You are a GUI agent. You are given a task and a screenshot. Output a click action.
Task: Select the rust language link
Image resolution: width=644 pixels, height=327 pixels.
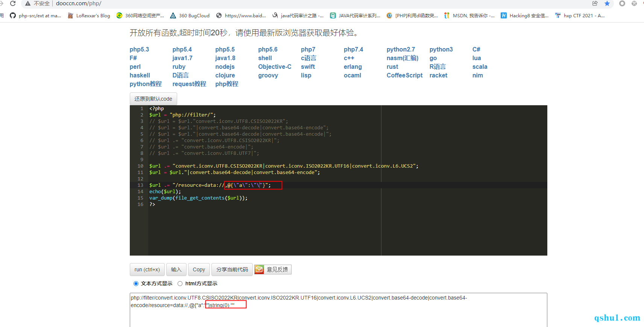click(x=392, y=67)
